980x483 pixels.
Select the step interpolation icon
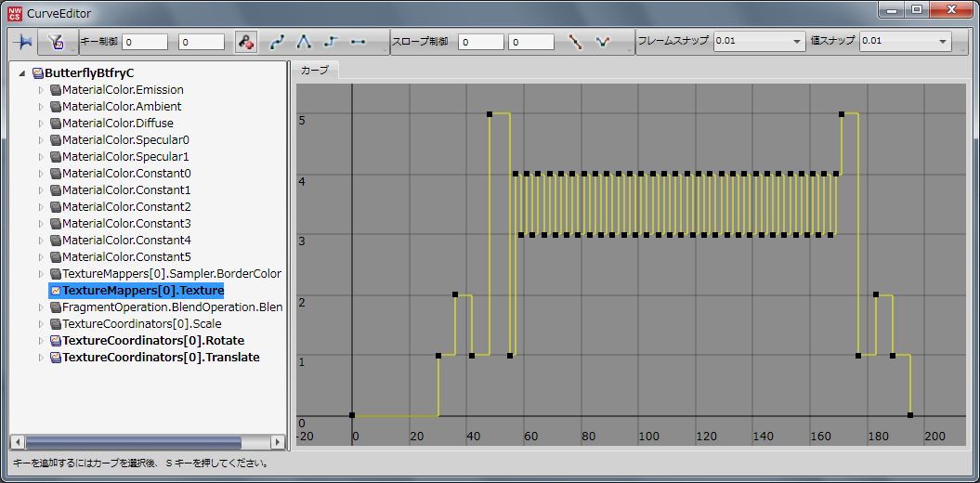(x=331, y=42)
